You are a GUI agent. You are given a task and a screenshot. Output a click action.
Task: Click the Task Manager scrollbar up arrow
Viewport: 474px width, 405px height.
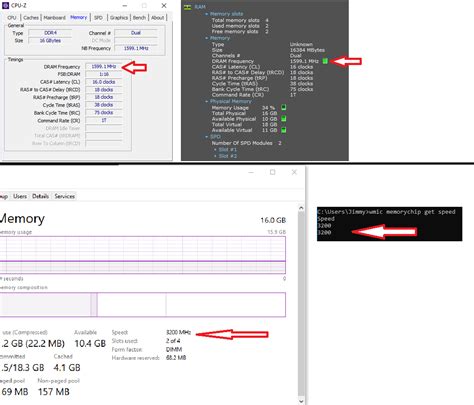point(301,208)
